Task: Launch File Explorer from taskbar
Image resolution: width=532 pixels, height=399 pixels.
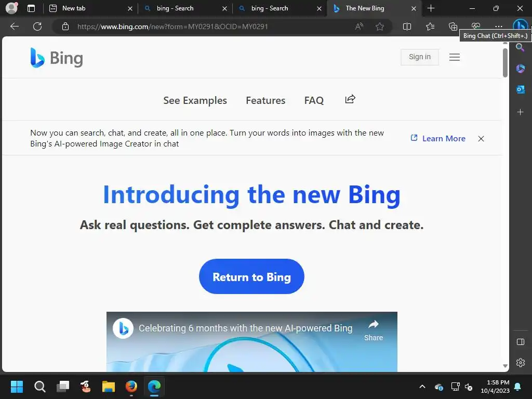Action: click(109, 387)
